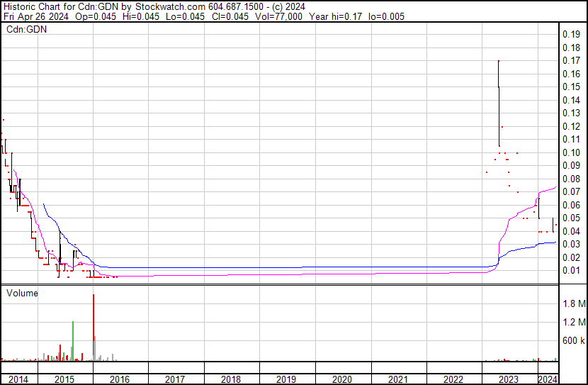Click the 1.8 M volume axis label
The image size is (588, 385).
(x=573, y=303)
